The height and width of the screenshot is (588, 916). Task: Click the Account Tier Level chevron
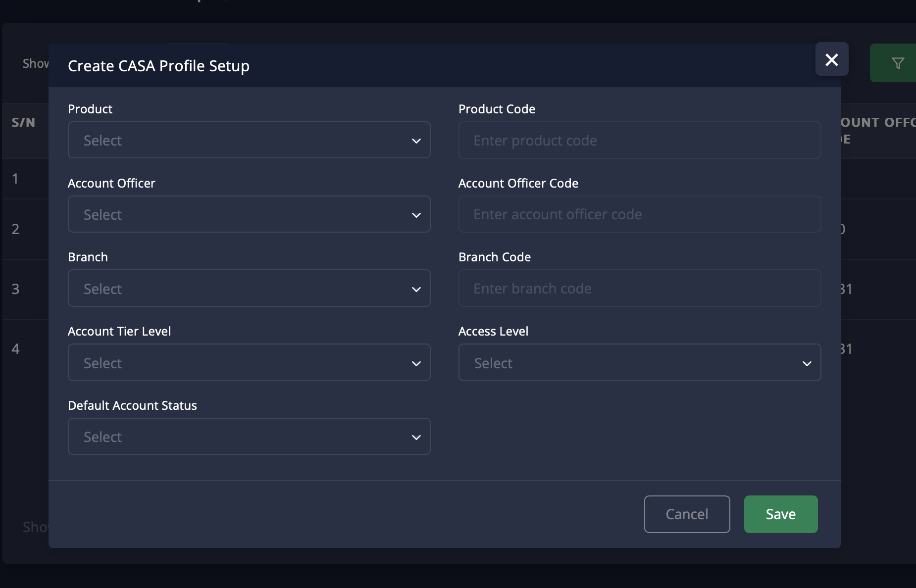click(416, 364)
